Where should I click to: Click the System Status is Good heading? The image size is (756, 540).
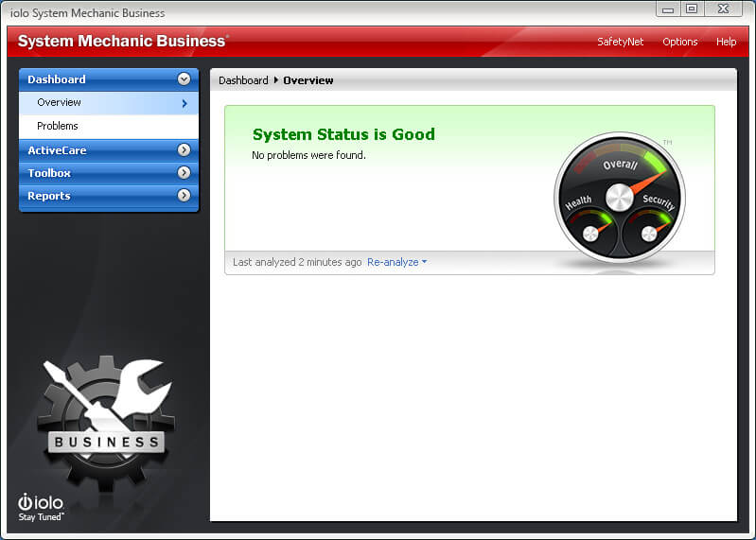coord(343,134)
